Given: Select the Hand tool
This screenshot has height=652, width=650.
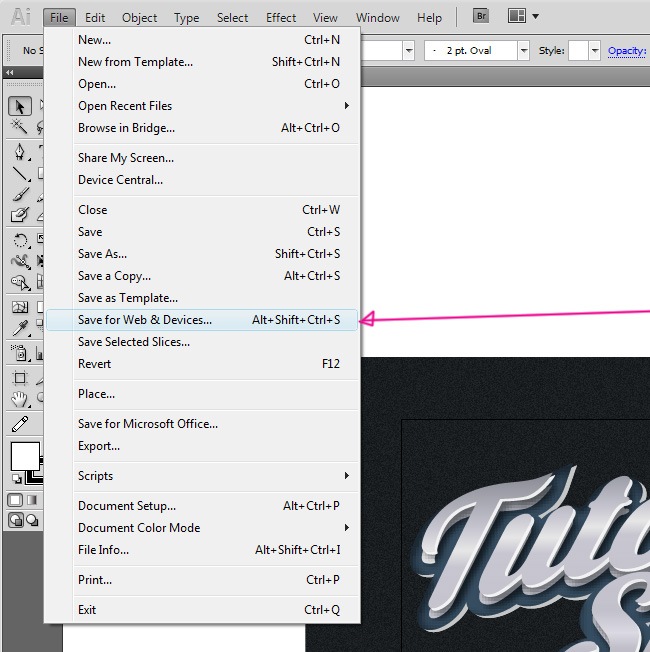Looking at the screenshot, I should point(19,399).
